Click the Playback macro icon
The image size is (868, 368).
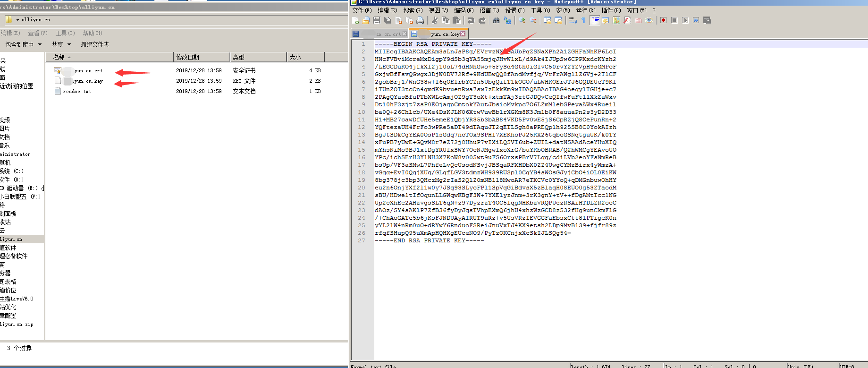coord(685,20)
